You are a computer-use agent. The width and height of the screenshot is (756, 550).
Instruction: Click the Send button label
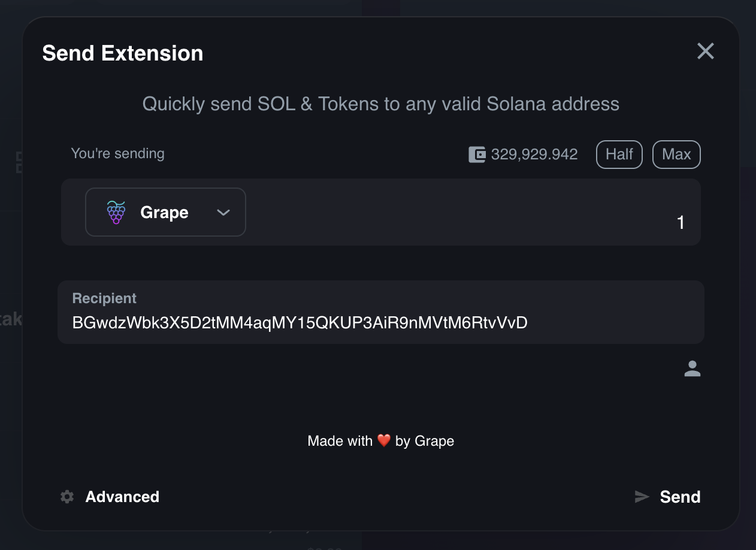click(x=680, y=497)
